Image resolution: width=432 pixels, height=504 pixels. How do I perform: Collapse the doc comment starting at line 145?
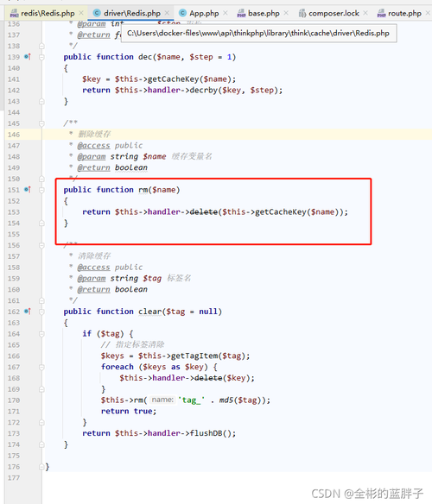tap(41, 123)
